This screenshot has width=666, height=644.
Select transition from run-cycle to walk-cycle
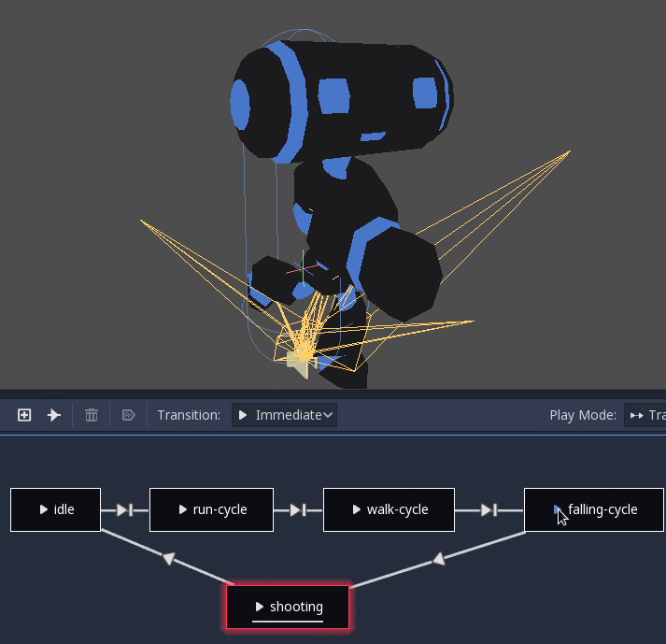click(298, 510)
